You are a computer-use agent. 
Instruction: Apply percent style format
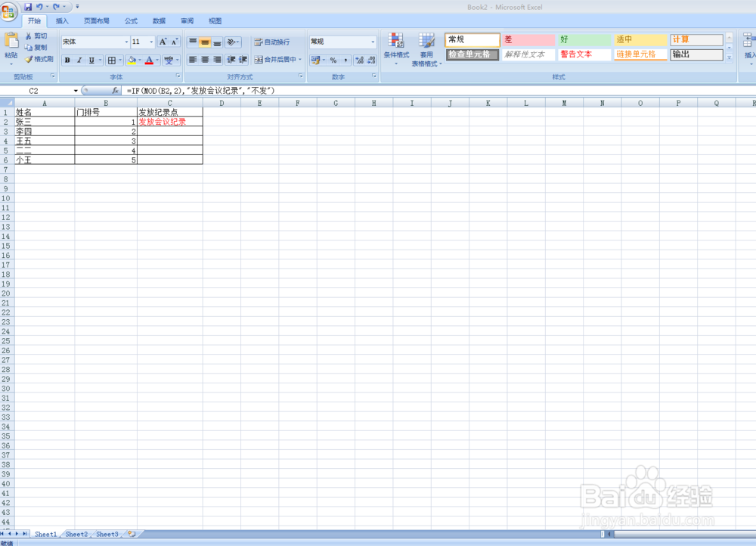tap(333, 60)
